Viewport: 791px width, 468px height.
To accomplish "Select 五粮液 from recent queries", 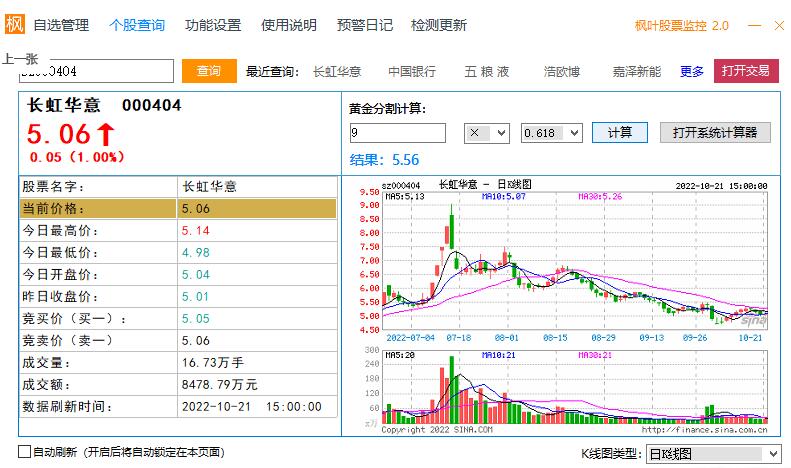I will [x=487, y=71].
